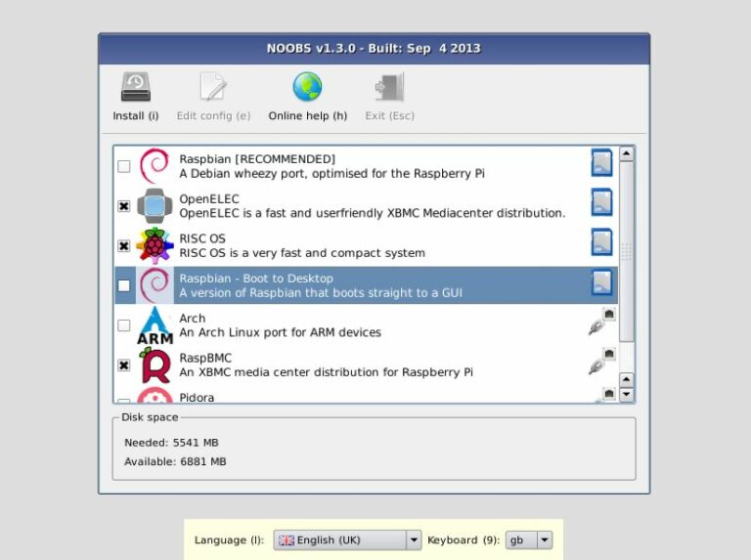
Task: Click the Install (i) label
Action: click(135, 116)
